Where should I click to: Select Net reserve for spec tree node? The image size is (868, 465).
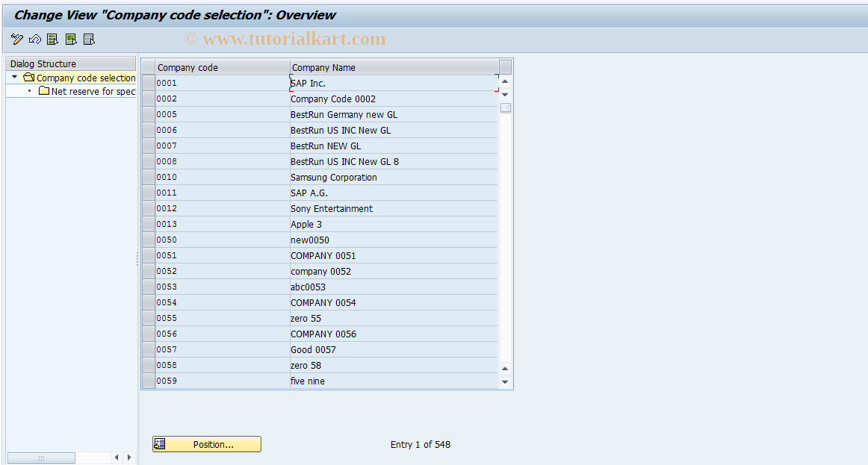[x=93, y=91]
